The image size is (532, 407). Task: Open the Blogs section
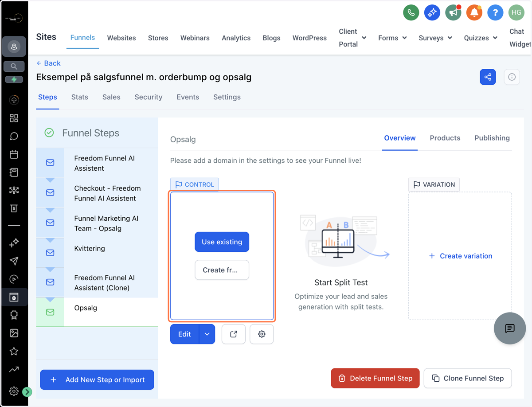click(x=271, y=38)
